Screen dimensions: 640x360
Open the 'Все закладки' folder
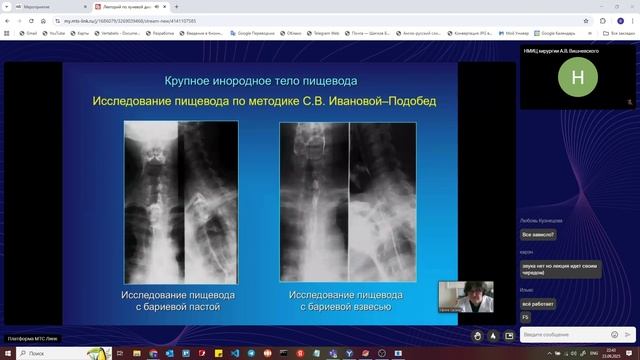[619, 33]
